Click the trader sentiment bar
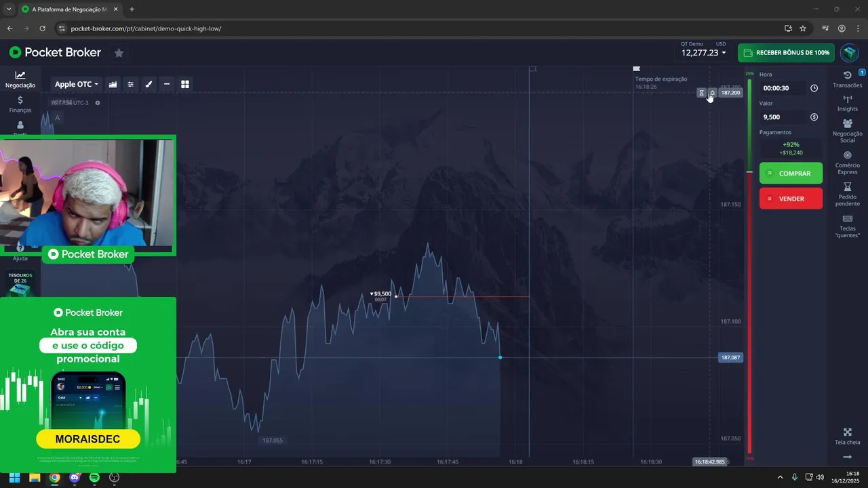868x488 pixels. click(749, 266)
